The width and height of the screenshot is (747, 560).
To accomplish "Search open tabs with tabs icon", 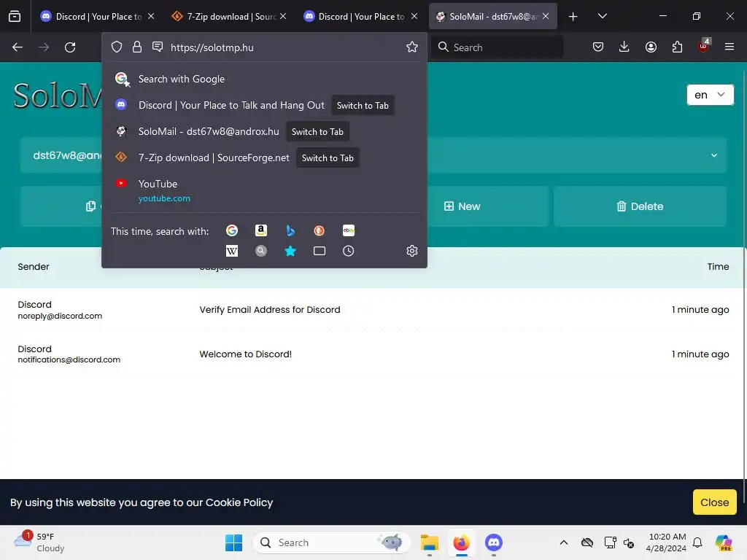I will [x=320, y=251].
